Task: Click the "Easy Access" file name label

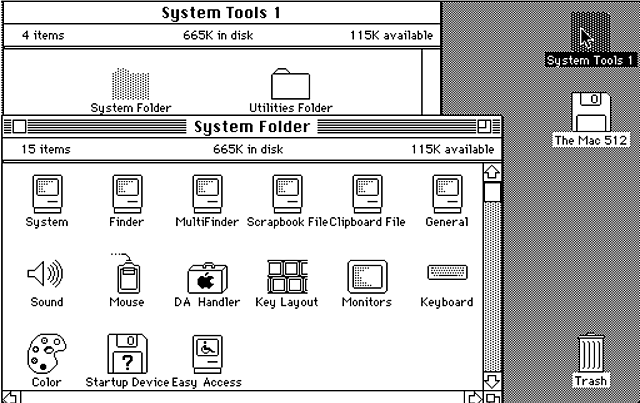Action: click(x=207, y=382)
